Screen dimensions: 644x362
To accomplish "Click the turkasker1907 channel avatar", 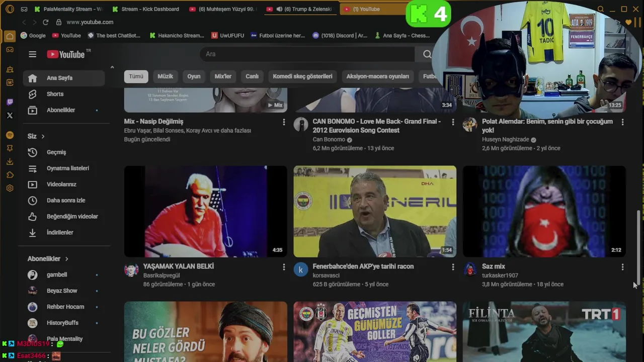I will (x=470, y=269).
